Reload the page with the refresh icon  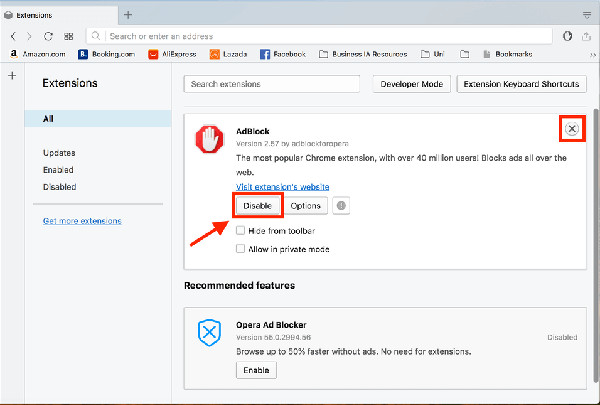pyautogui.click(x=48, y=36)
